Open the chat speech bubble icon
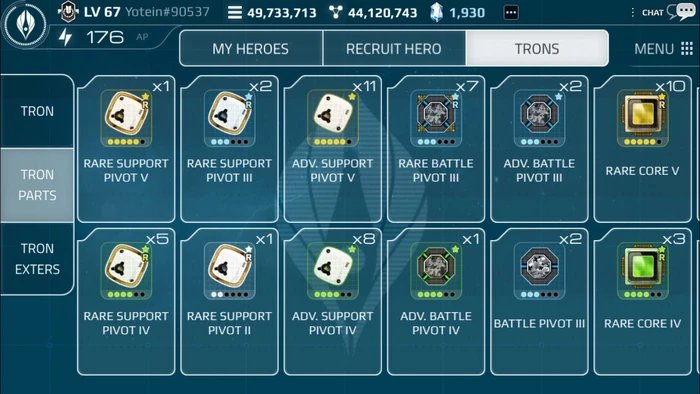 pos(681,12)
